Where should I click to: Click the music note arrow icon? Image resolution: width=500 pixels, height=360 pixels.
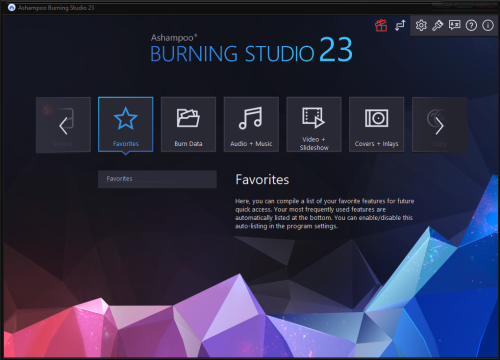400,25
